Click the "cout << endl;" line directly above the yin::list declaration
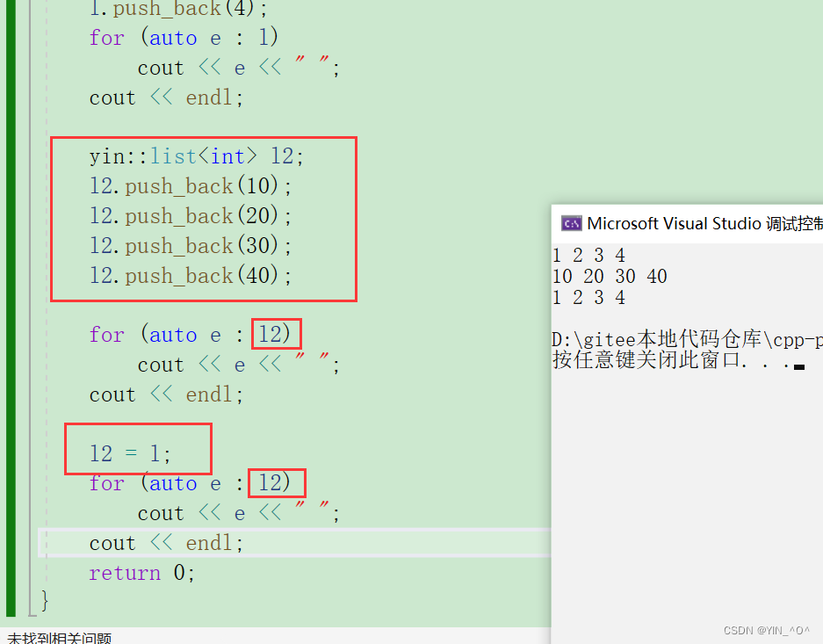 [166, 98]
